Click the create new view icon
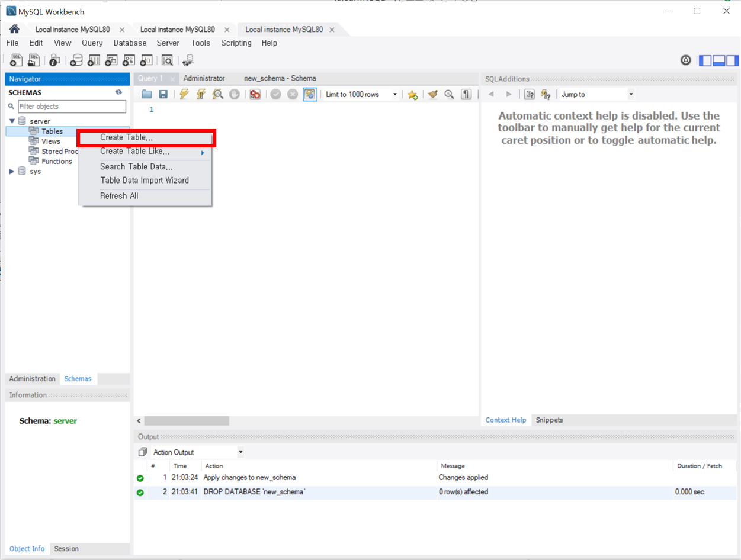This screenshot has height=560, width=741. coord(111,60)
